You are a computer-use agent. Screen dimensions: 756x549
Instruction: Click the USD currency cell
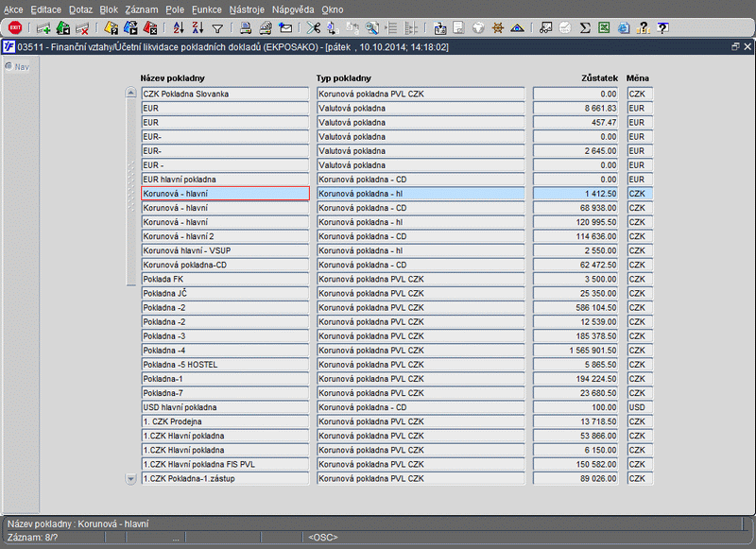click(640, 407)
